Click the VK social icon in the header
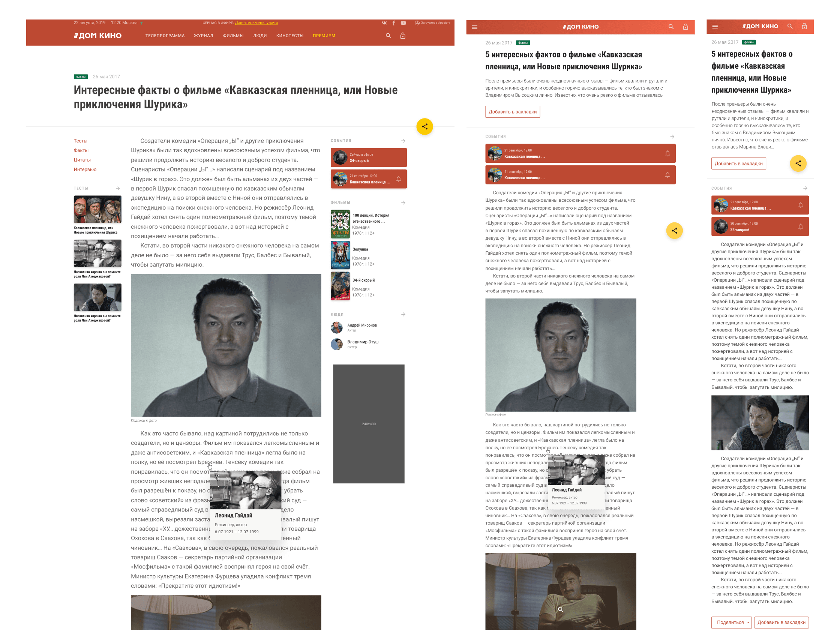 click(384, 23)
